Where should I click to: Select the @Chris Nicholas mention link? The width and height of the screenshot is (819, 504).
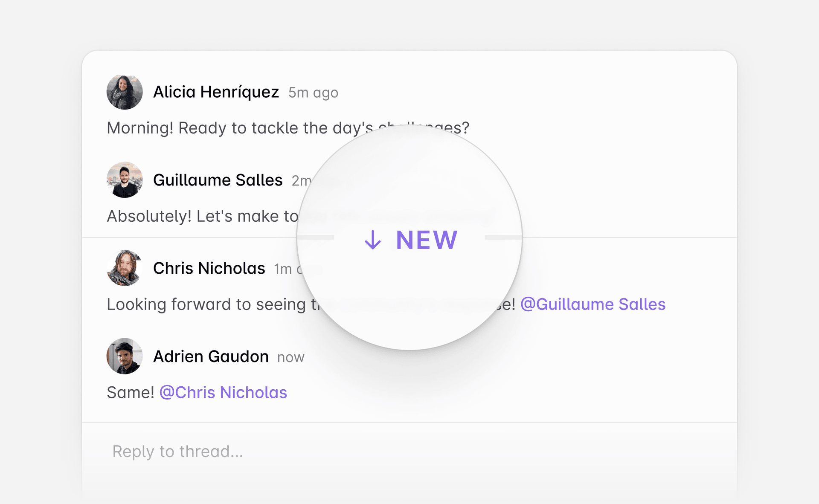pyautogui.click(x=223, y=392)
